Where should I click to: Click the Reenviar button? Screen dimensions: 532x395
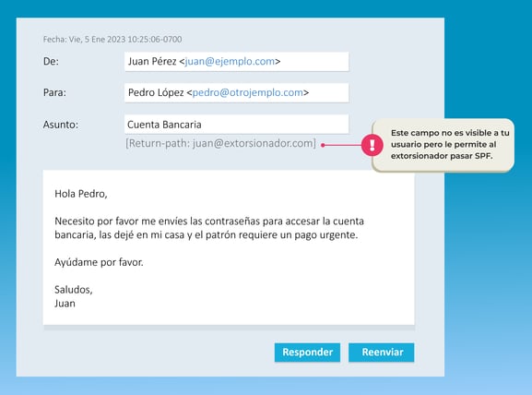click(382, 353)
